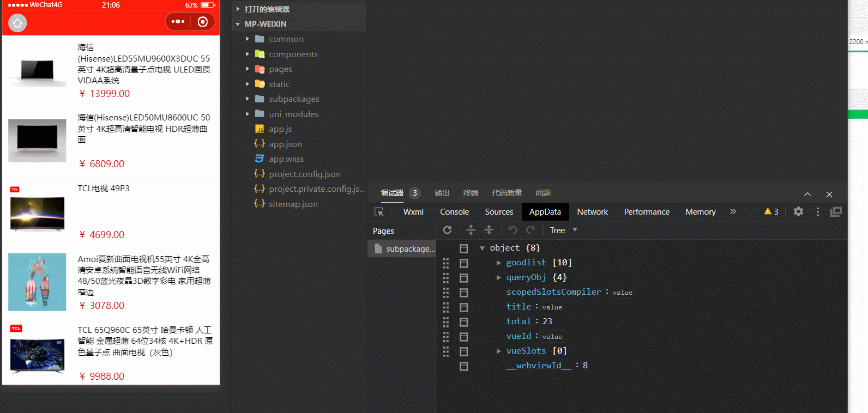Toggle the square box beside title
Image resolution: width=868 pixels, height=413 pixels.
[x=464, y=307]
